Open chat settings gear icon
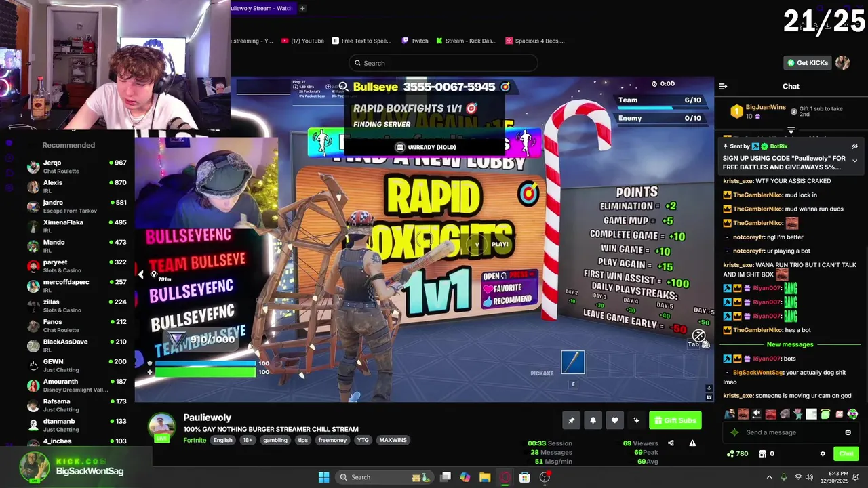 click(x=823, y=453)
